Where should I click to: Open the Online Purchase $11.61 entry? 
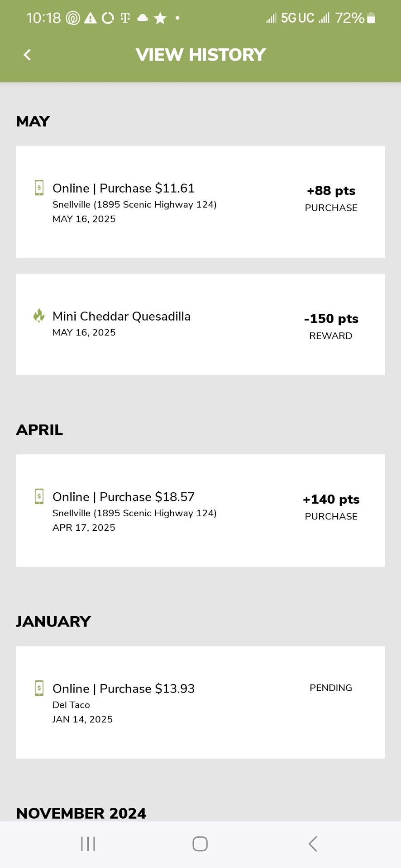click(x=200, y=202)
